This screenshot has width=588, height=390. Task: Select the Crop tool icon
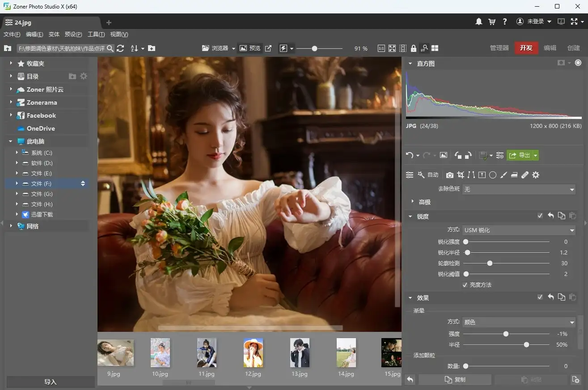[x=461, y=175]
